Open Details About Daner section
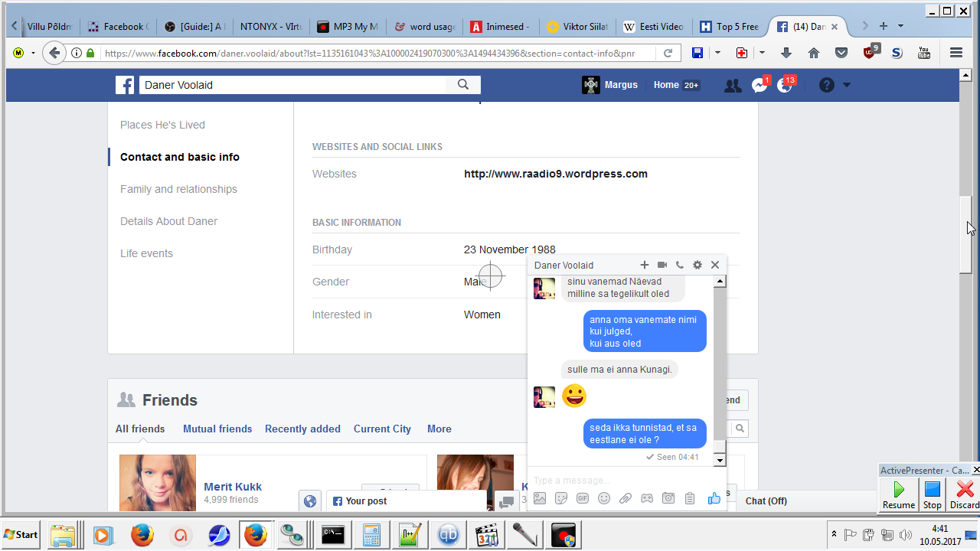Image resolution: width=980 pixels, height=551 pixels. (x=168, y=221)
